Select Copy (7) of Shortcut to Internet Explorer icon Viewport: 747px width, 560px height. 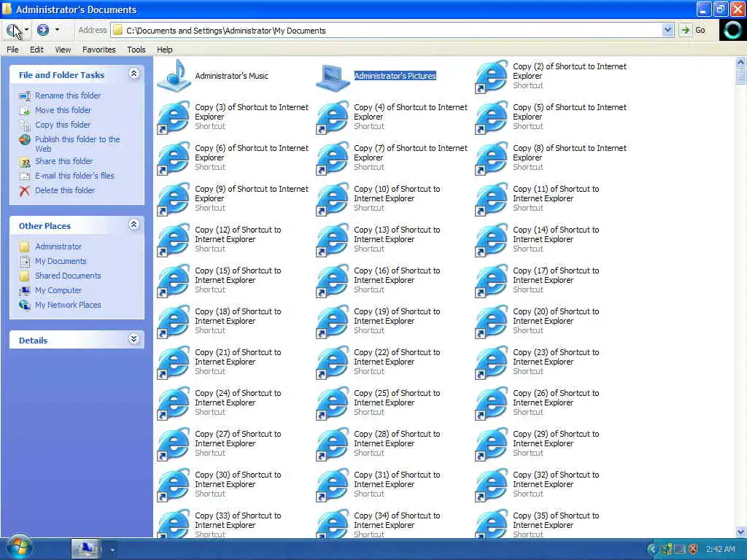(x=333, y=158)
